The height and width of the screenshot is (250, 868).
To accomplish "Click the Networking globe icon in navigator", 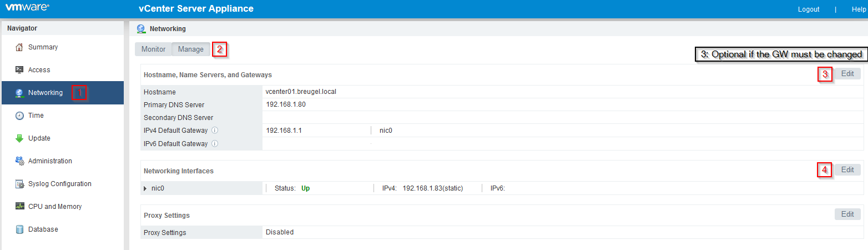I will pyautogui.click(x=19, y=93).
